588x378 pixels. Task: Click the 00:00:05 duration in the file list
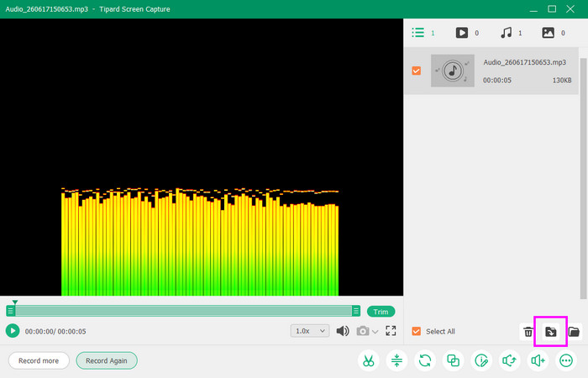pyautogui.click(x=497, y=81)
